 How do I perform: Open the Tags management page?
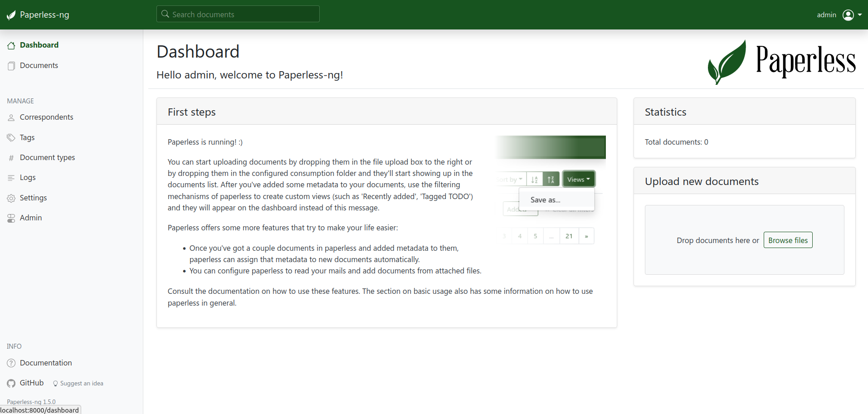[27, 137]
